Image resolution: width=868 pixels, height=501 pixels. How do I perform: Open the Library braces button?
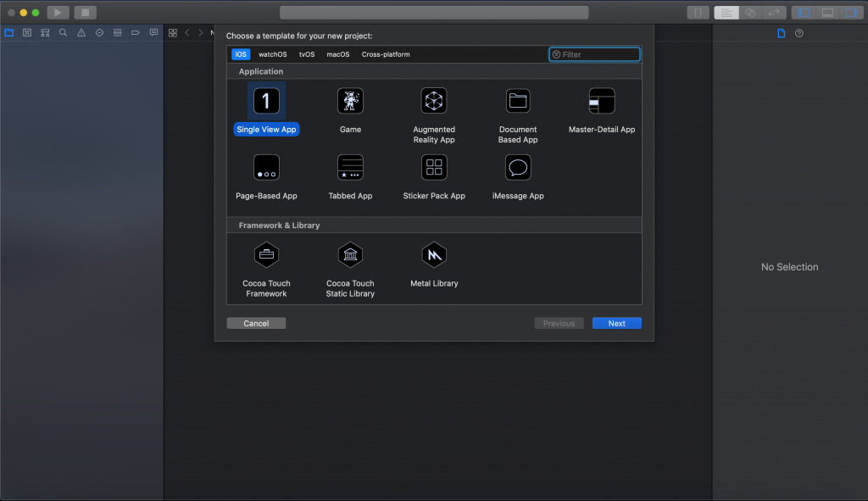pyautogui.click(x=698, y=12)
